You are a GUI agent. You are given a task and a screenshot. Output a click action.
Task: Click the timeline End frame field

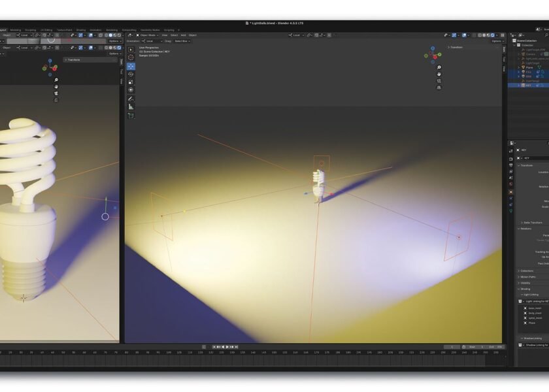point(495,346)
